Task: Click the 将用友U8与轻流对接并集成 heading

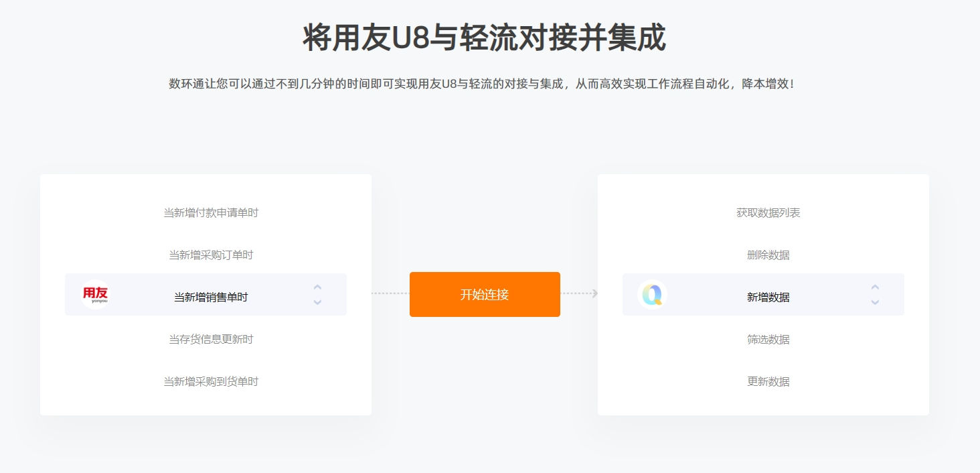Action: click(484, 38)
